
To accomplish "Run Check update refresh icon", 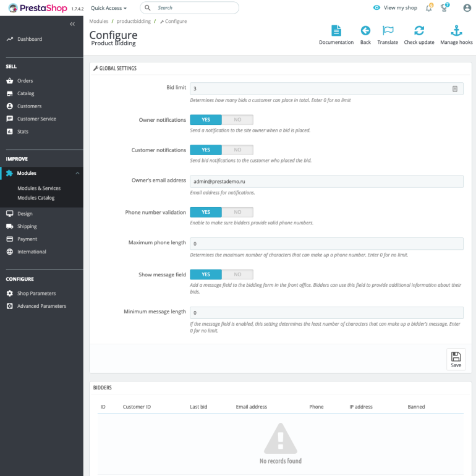I will (419, 31).
